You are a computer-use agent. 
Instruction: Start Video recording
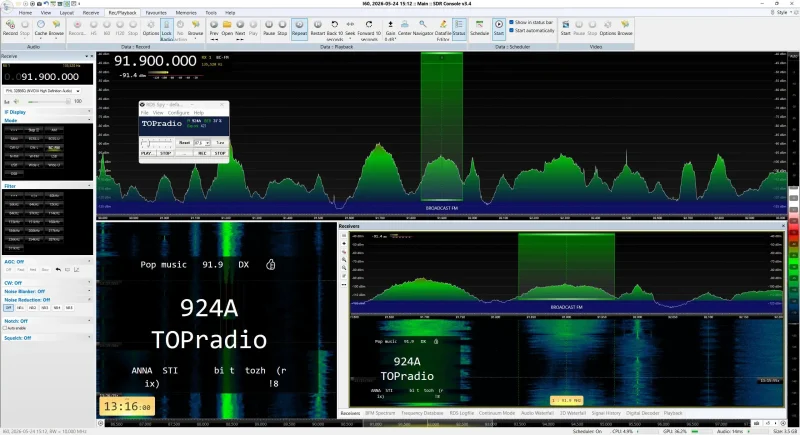[565, 28]
